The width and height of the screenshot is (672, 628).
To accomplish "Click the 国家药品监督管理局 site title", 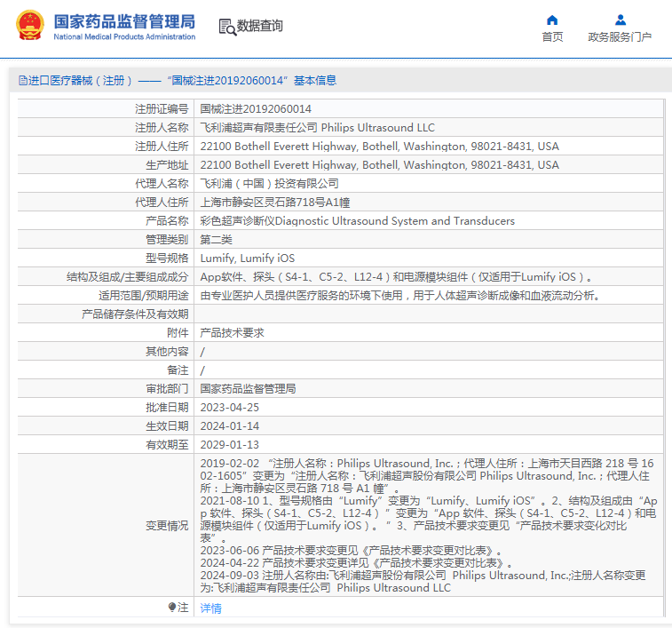I will point(124,21).
